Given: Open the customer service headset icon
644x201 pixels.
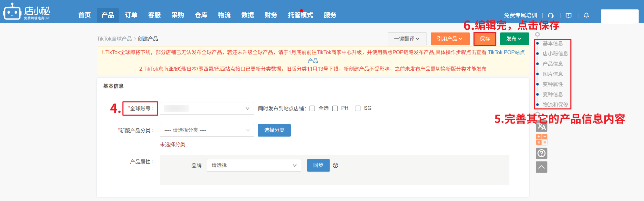Looking at the screenshot, I should pyautogui.click(x=551, y=15).
